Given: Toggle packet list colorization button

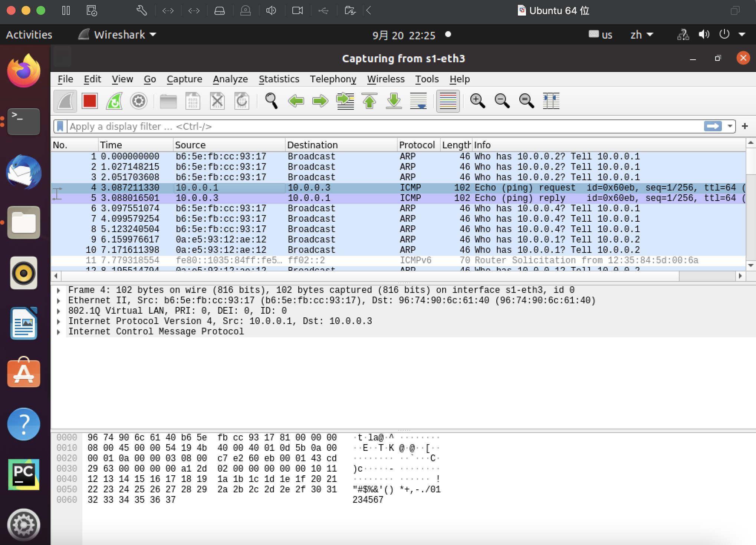Looking at the screenshot, I should click(448, 101).
